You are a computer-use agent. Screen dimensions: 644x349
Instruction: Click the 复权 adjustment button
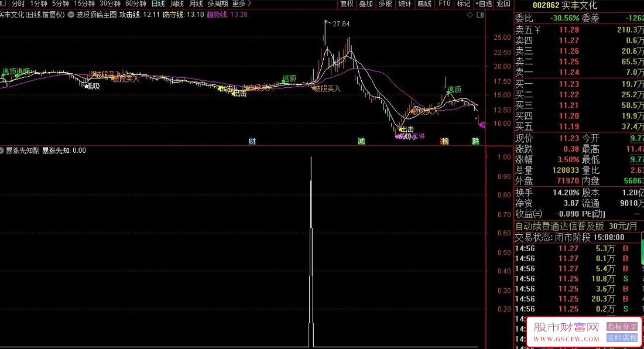click(347, 4)
